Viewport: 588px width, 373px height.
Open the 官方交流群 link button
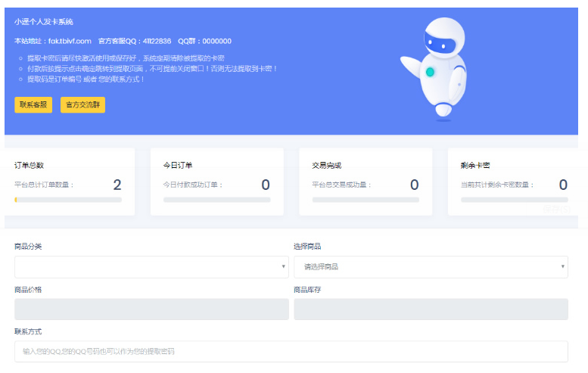pos(82,104)
